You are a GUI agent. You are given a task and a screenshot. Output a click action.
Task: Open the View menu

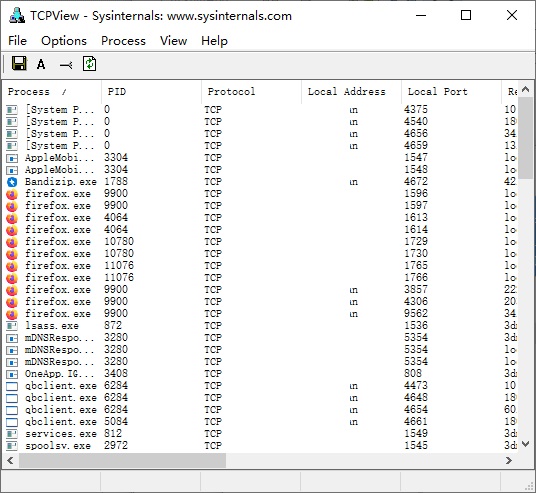(174, 41)
